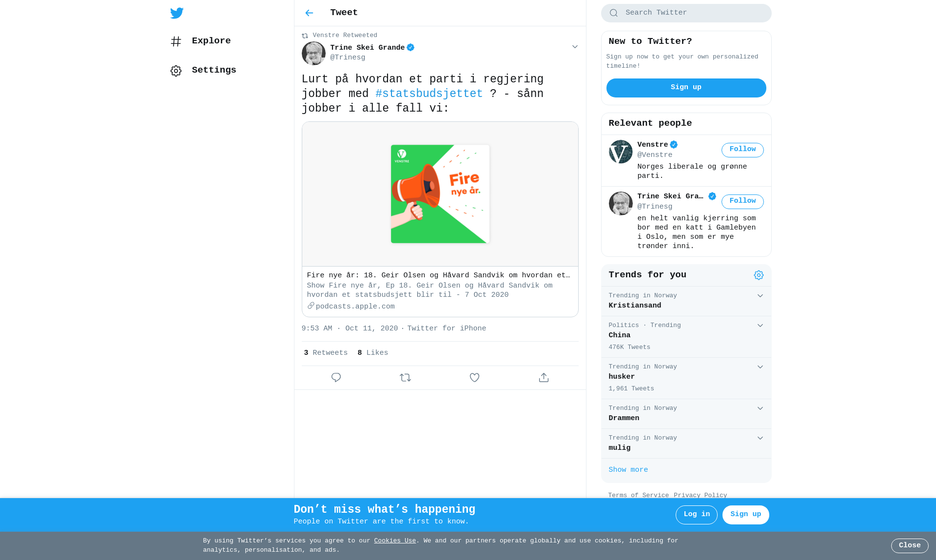936x560 pixels.
Task: Open the tweet options chevron menu
Action: (575, 47)
